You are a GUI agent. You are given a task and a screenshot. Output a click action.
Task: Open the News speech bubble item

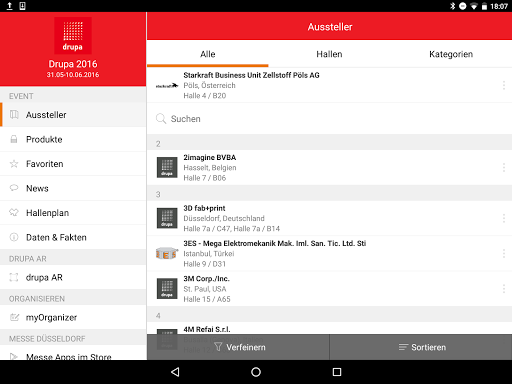tap(73, 188)
